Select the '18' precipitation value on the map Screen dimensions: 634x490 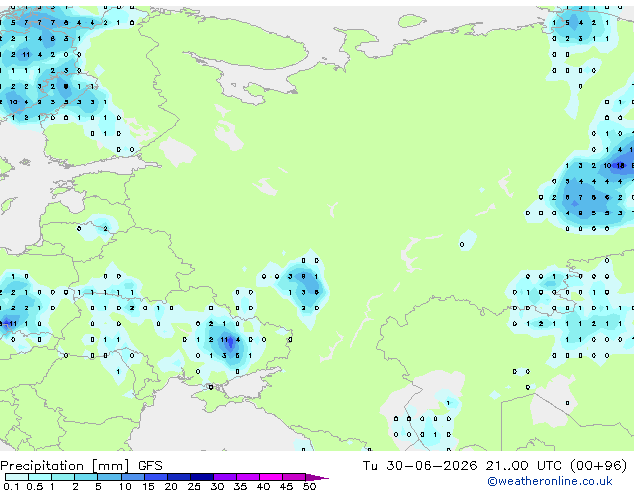click(620, 165)
